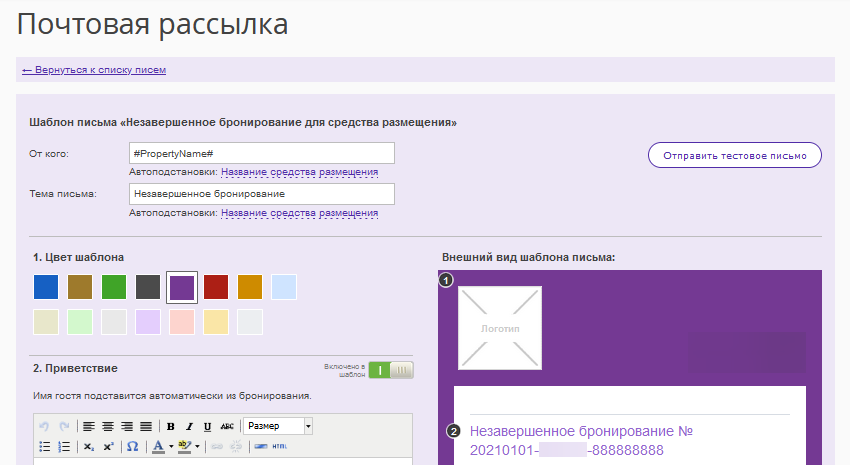The image size is (850, 465).
Task: Select the last near-white template color
Action: pyautogui.click(x=250, y=322)
